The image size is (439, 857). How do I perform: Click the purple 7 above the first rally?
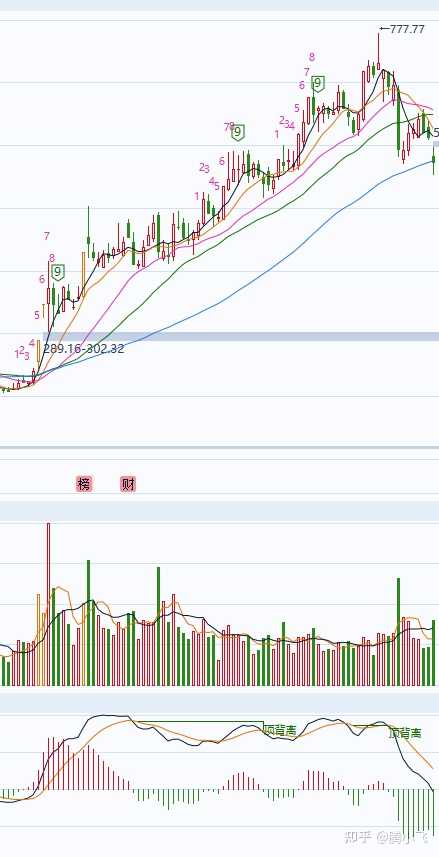click(47, 236)
